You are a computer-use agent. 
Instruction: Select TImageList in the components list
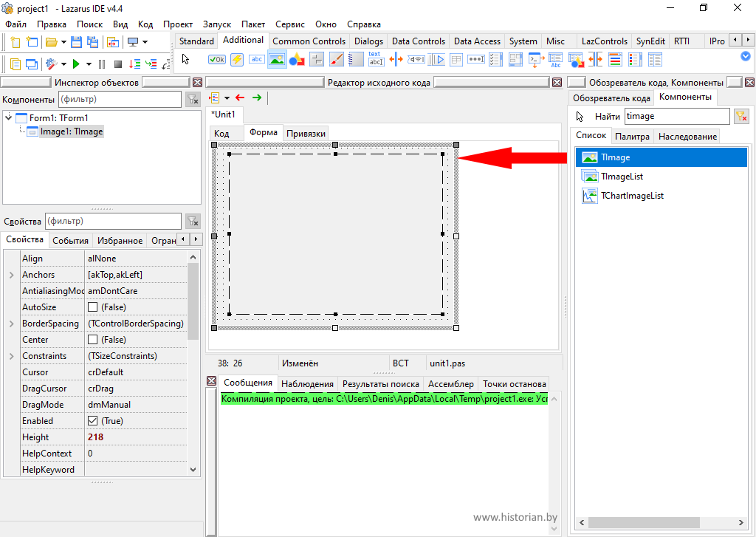coord(622,177)
